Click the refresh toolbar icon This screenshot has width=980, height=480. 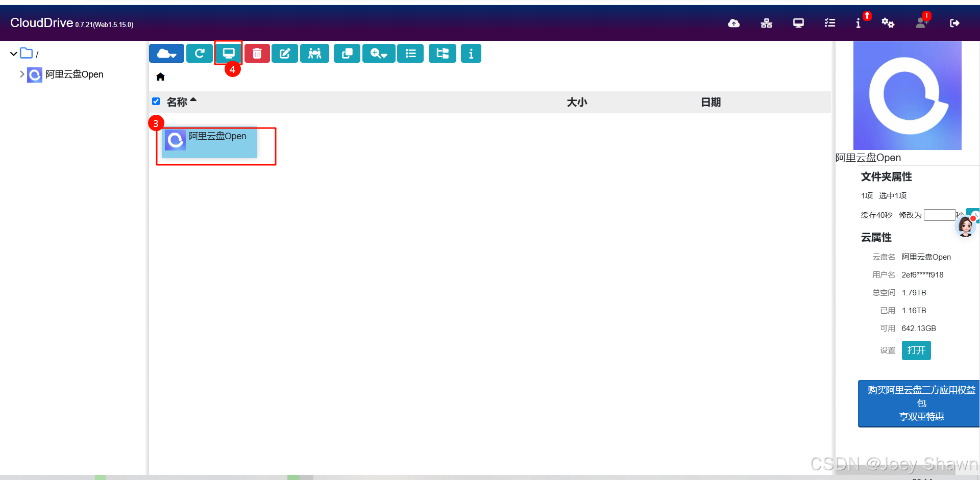[200, 54]
